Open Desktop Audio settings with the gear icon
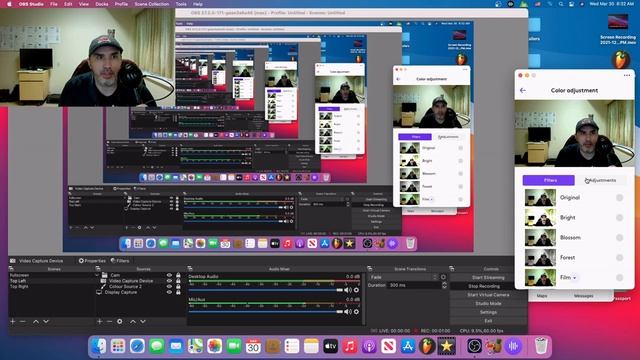 (x=356, y=290)
